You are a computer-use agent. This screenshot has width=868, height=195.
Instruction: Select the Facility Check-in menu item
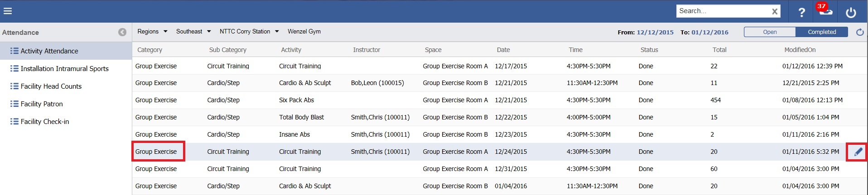coord(44,122)
